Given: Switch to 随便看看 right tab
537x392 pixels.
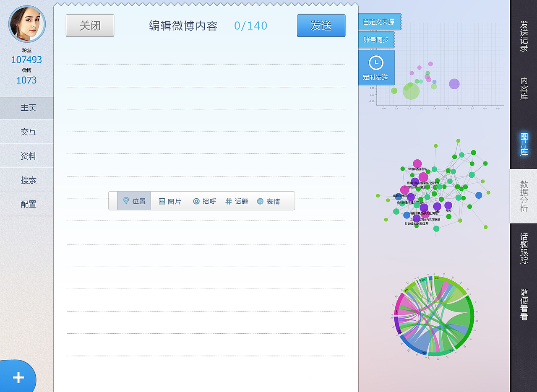Looking at the screenshot, I should 524,305.
